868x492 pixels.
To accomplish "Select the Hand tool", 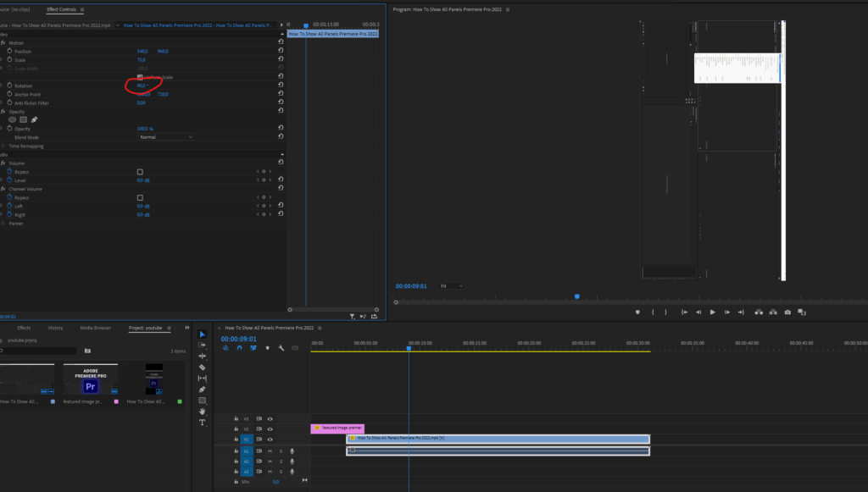I will (202, 411).
